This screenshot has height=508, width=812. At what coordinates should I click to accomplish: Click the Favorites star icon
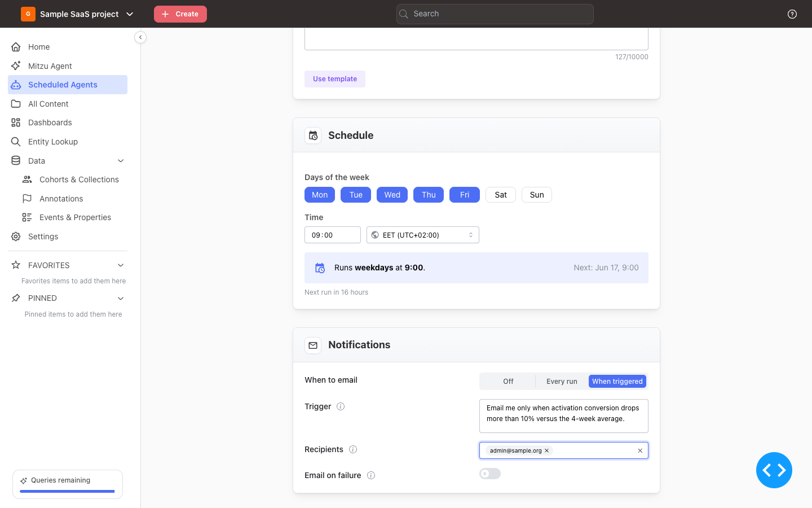[x=16, y=265]
